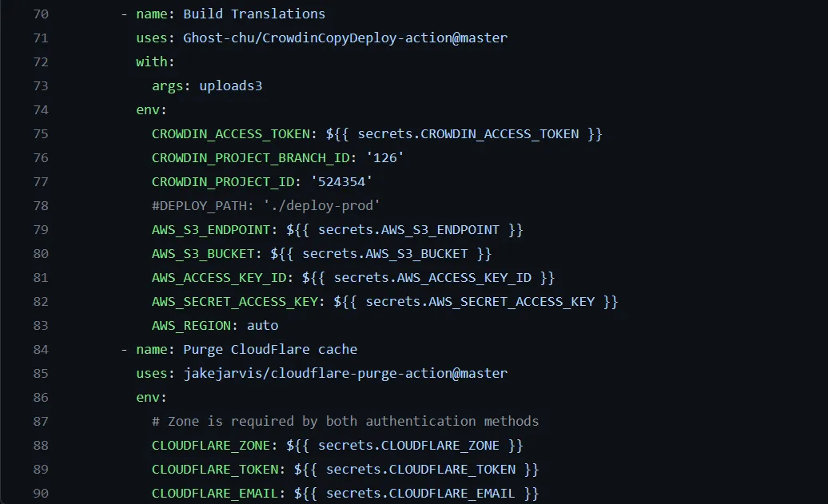Select line number 74 in the gutter
The height and width of the screenshot is (504, 828).
tap(40, 109)
